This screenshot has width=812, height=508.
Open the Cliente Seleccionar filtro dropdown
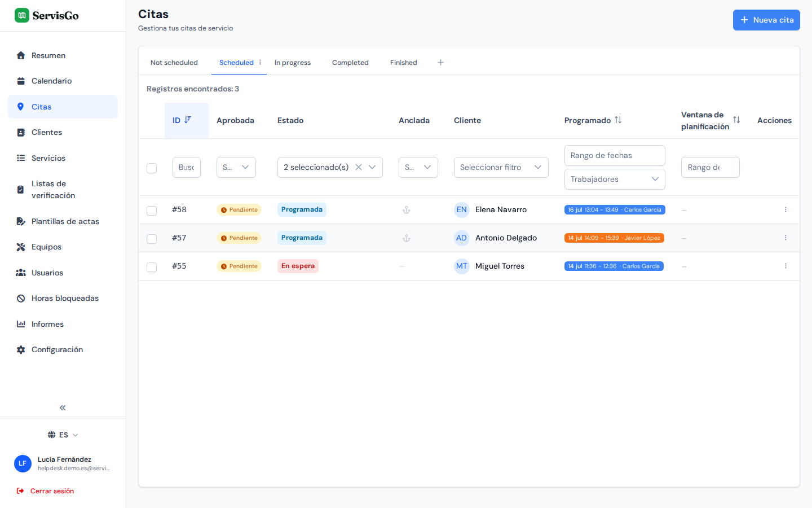501,167
